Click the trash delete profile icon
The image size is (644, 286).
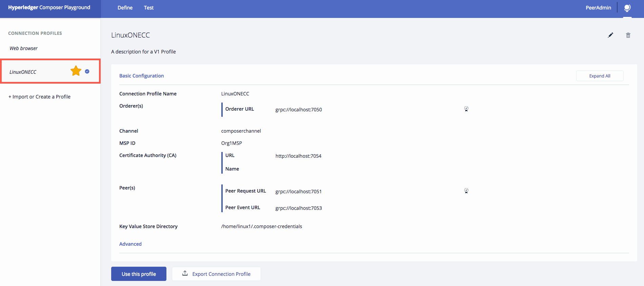tap(628, 35)
